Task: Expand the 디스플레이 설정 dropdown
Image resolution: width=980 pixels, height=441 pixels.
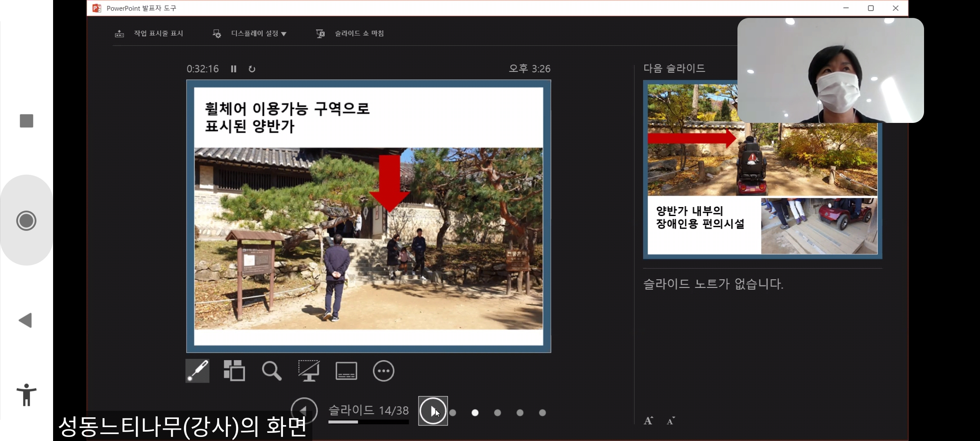Action: tap(250, 33)
